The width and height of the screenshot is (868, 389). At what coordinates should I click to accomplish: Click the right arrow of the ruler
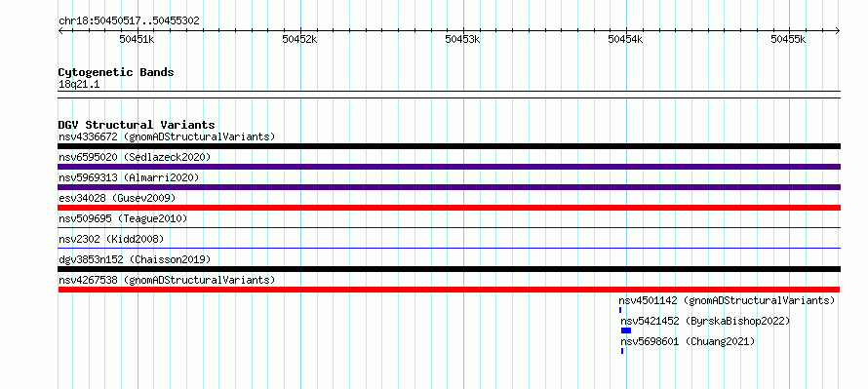(838, 30)
